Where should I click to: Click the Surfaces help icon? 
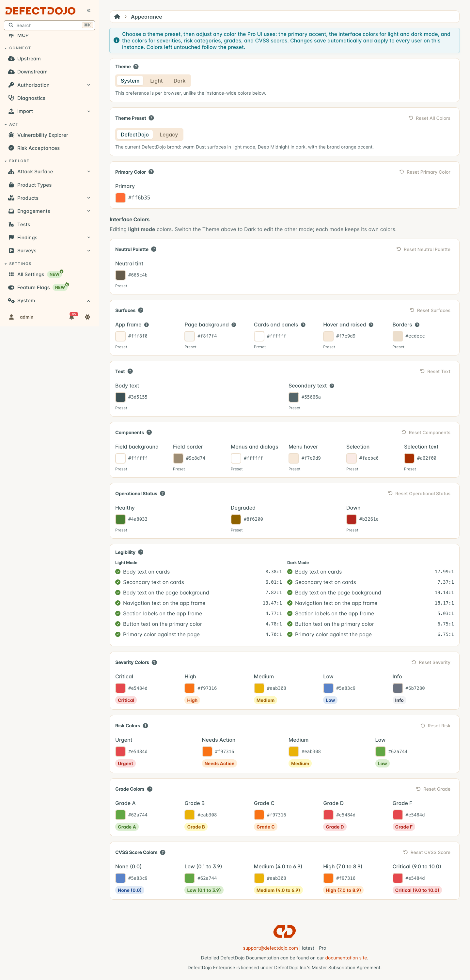141,310
